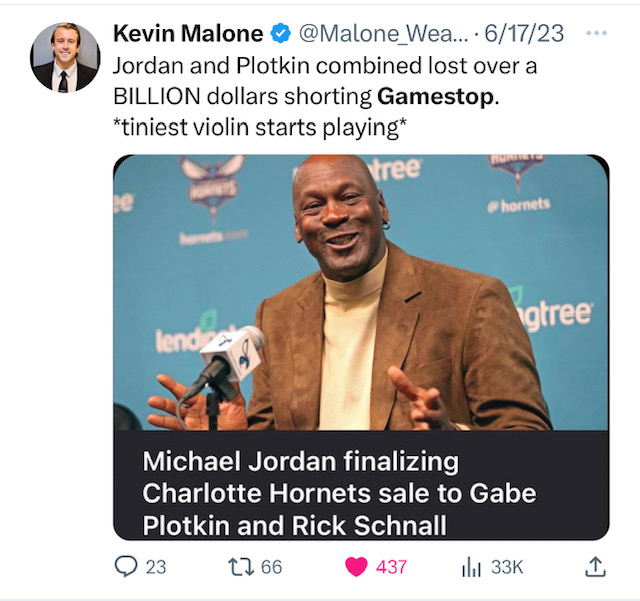This screenshot has width=640, height=601.
Task: Click the 437 likes count
Action: pyautogui.click(x=391, y=567)
